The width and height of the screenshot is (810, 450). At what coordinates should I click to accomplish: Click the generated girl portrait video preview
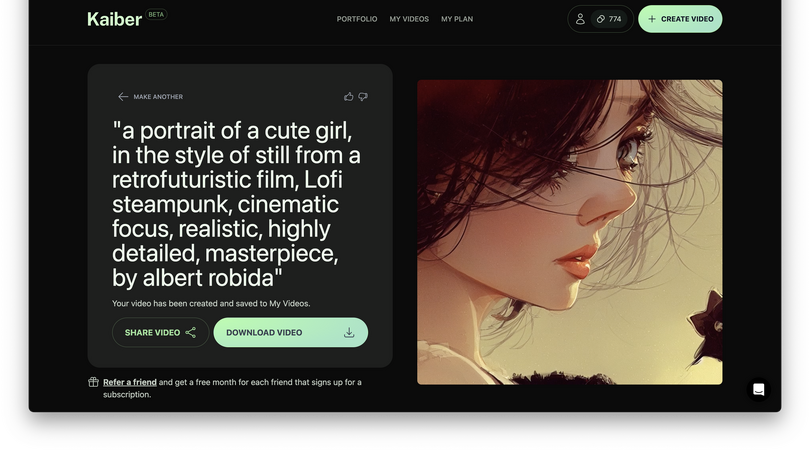[569, 232]
